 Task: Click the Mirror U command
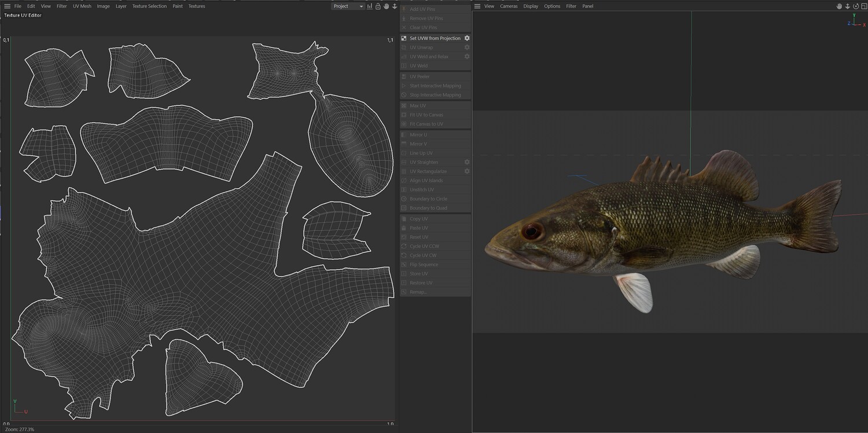point(435,135)
